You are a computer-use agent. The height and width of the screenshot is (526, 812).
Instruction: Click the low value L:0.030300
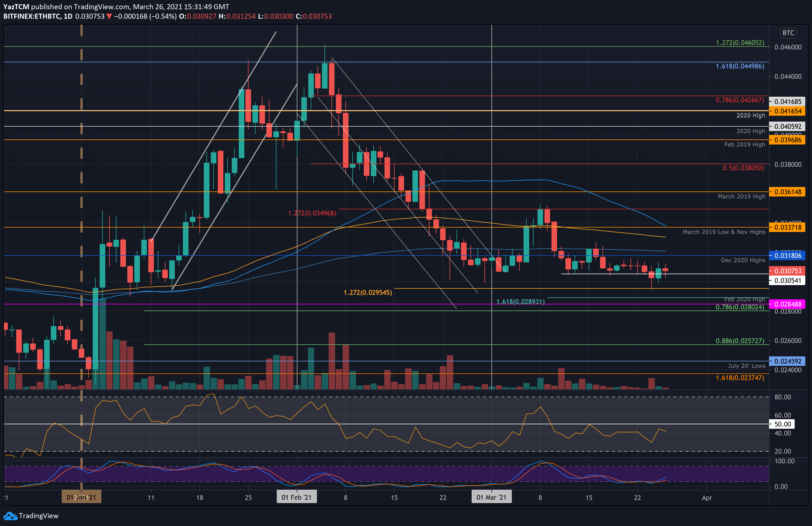pos(275,16)
